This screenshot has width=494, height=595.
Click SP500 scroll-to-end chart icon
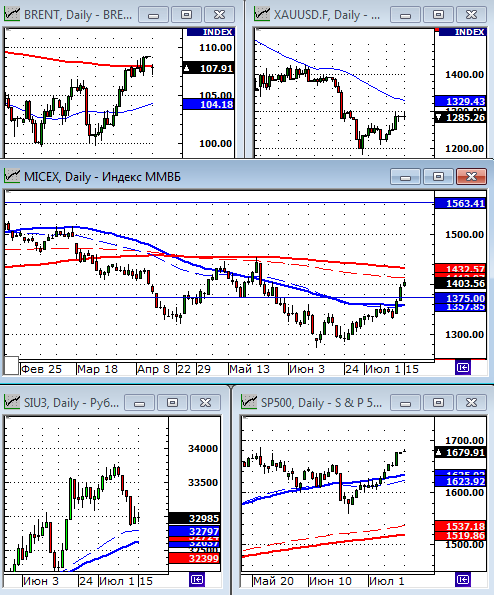coord(463,579)
